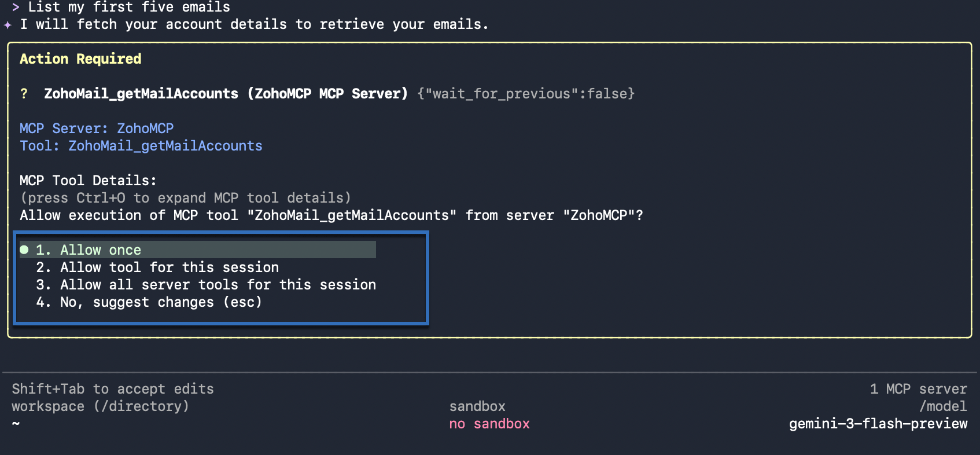The height and width of the screenshot is (455, 980).
Task: Pick Allow all server tools for this session
Action: [x=206, y=285]
